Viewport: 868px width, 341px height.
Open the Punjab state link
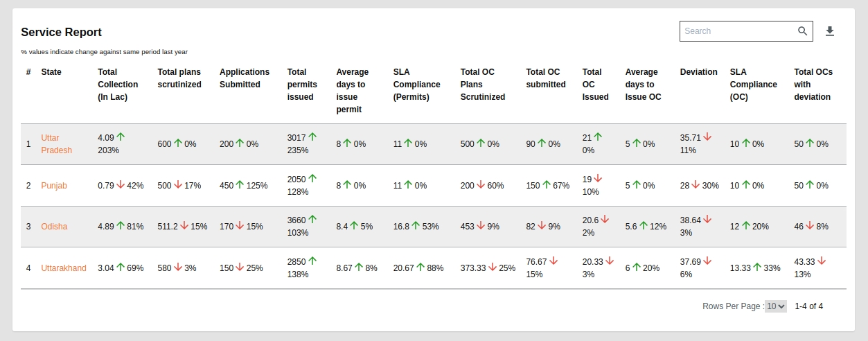(54, 186)
